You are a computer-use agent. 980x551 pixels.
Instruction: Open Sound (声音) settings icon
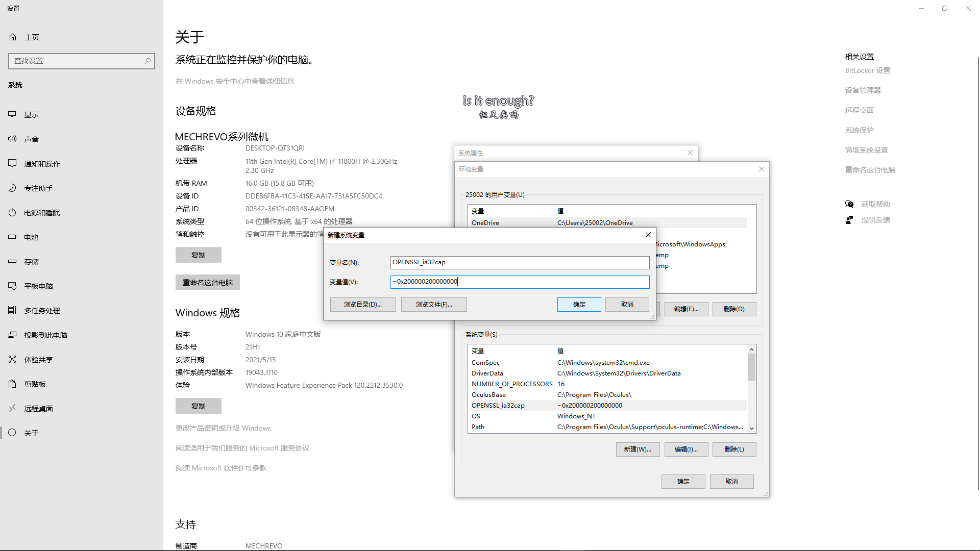click(12, 139)
